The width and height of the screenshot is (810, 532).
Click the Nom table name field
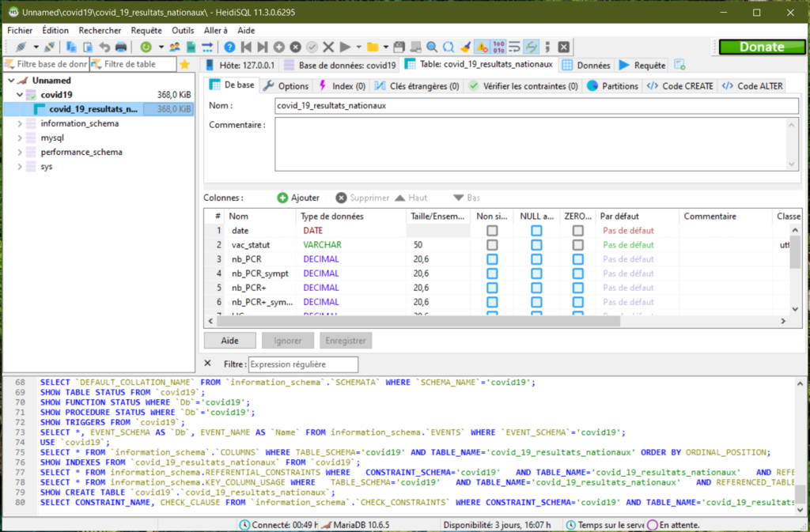[537, 106]
